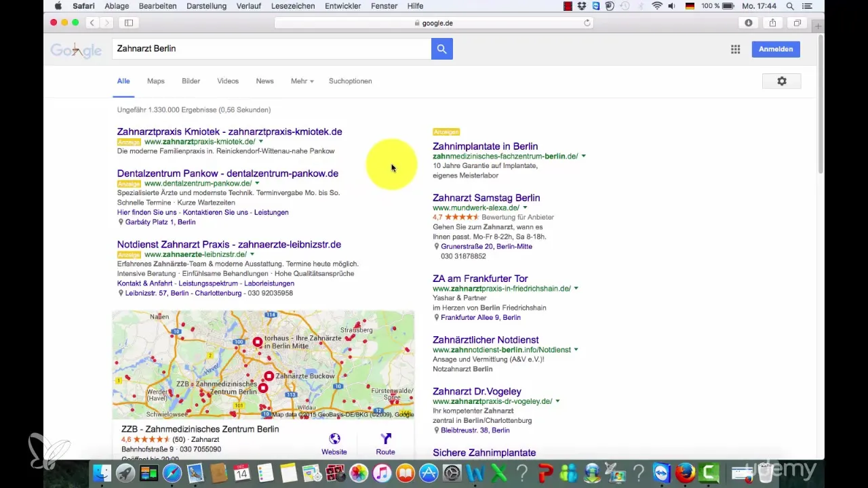Open the Website globe icon for ZZB

tap(334, 439)
